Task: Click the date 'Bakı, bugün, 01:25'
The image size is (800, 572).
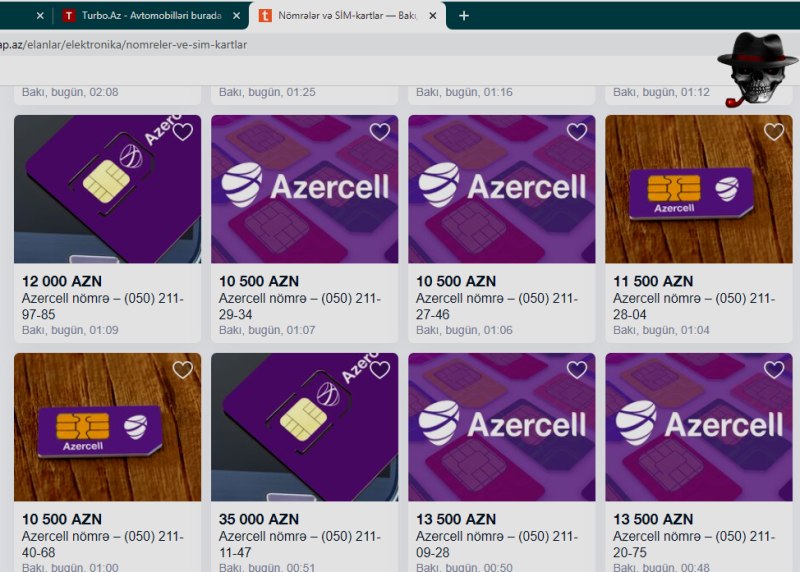Action: click(x=267, y=92)
